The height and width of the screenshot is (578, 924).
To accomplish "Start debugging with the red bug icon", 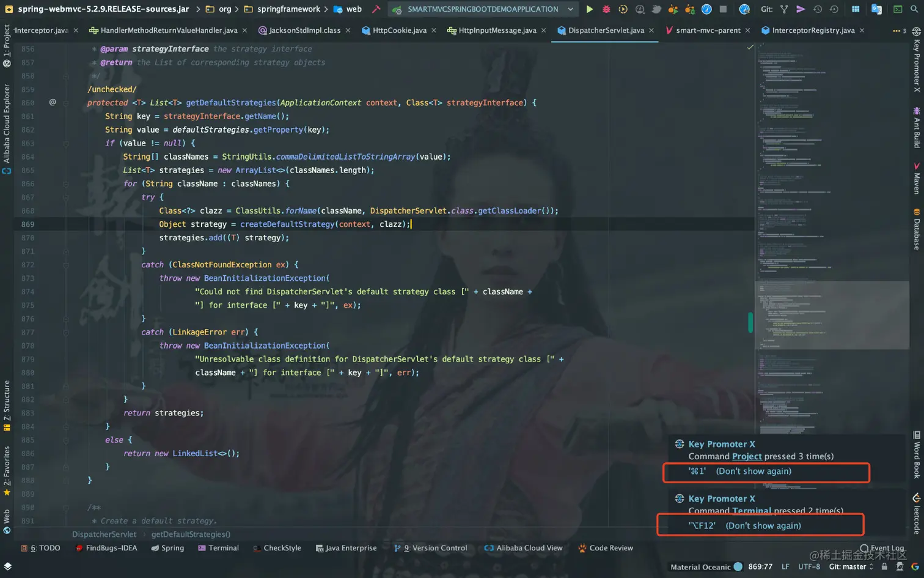I will coord(606,9).
